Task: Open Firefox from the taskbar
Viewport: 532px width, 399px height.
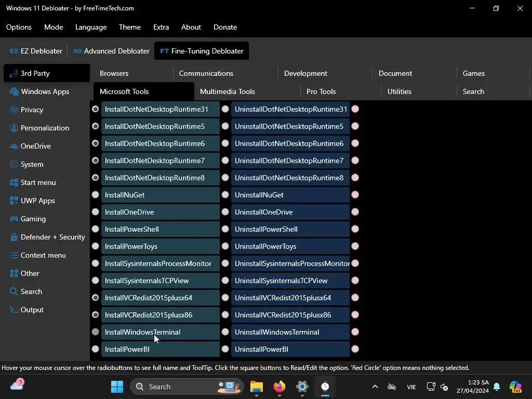Action: pos(279,387)
